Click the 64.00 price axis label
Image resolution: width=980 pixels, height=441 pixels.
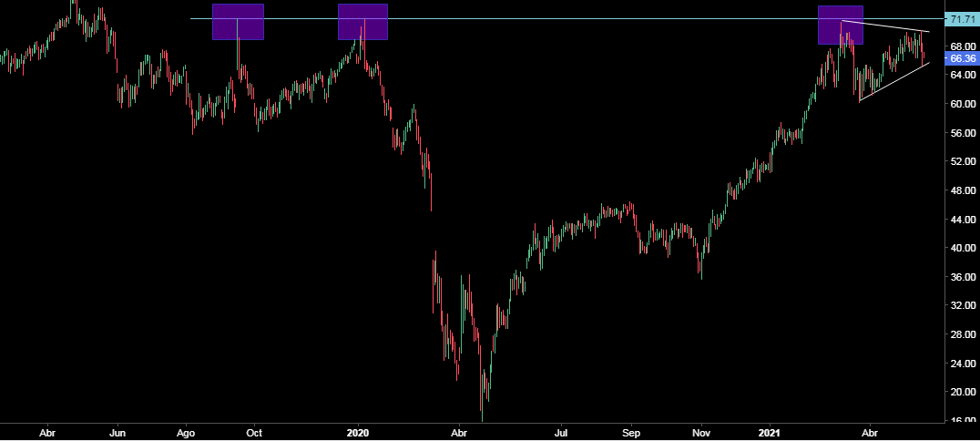coord(963,75)
